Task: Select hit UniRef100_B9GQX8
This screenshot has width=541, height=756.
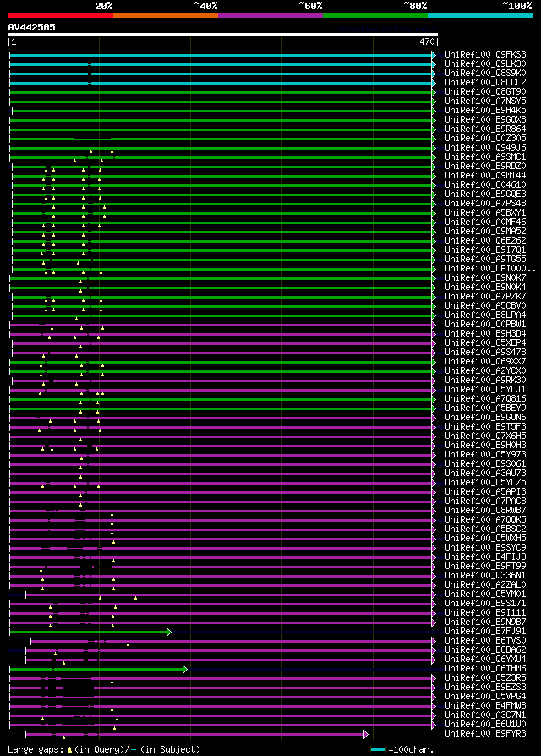Action: click(485, 119)
